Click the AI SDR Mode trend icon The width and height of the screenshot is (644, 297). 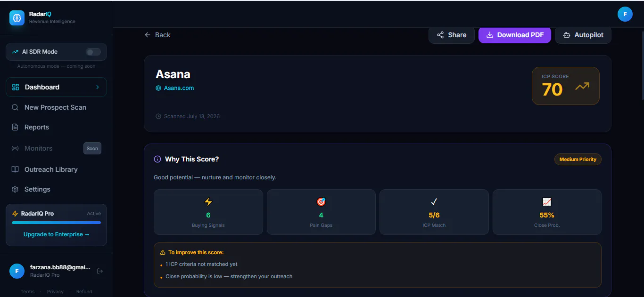point(16,52)
